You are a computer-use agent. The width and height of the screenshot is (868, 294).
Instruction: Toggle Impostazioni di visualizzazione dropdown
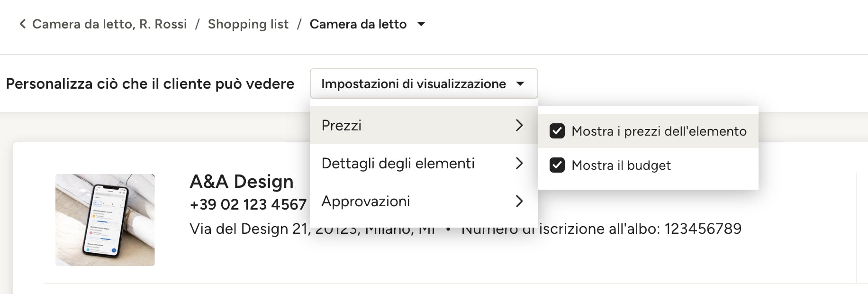(x=424, y=83)
